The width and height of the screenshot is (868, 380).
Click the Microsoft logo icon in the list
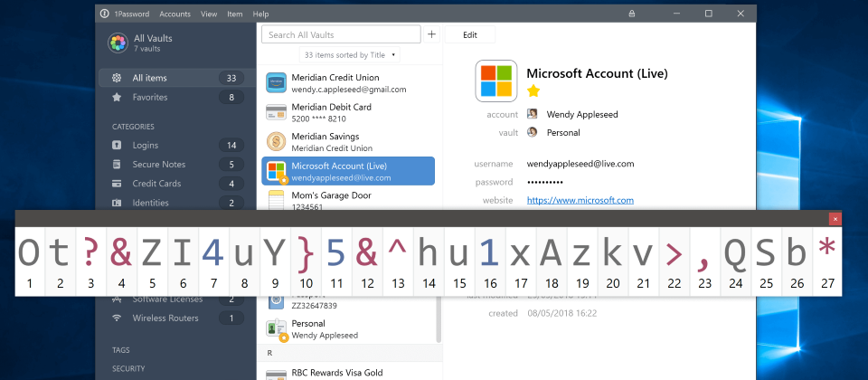click(276, 171)
